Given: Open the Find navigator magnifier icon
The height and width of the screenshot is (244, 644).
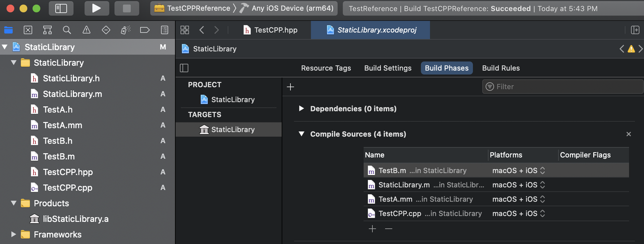Looking at the screenshot, I should tap(67, 30).
